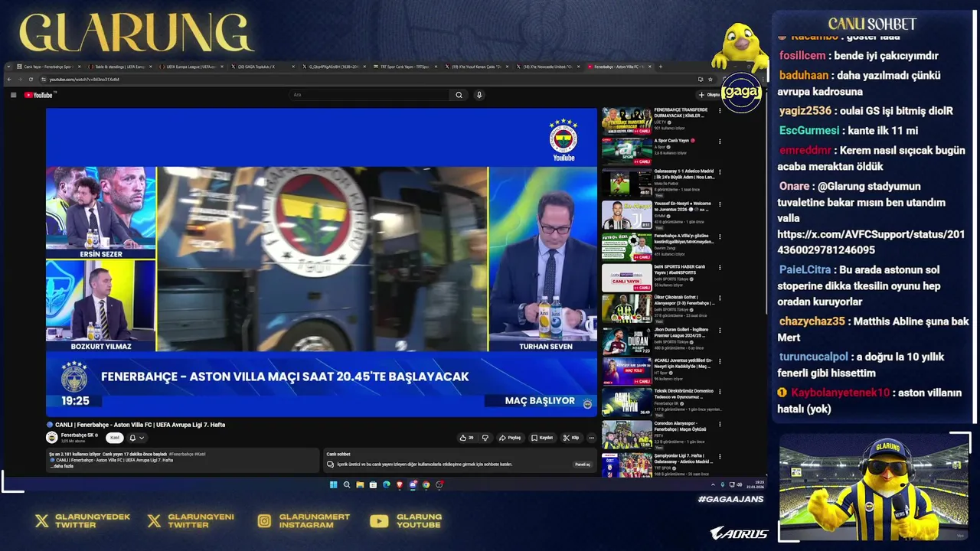Open '#CANLI Juventus yetkilileri' video title

684,363
